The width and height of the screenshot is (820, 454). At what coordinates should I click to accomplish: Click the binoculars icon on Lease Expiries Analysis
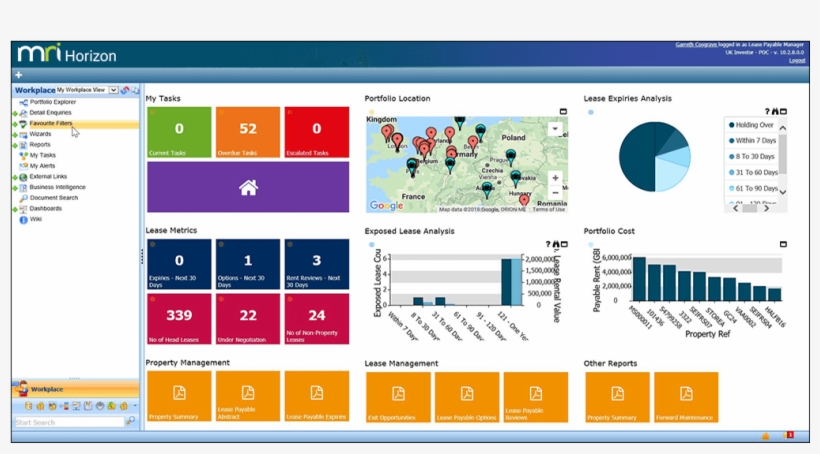[x=775, y=111]
